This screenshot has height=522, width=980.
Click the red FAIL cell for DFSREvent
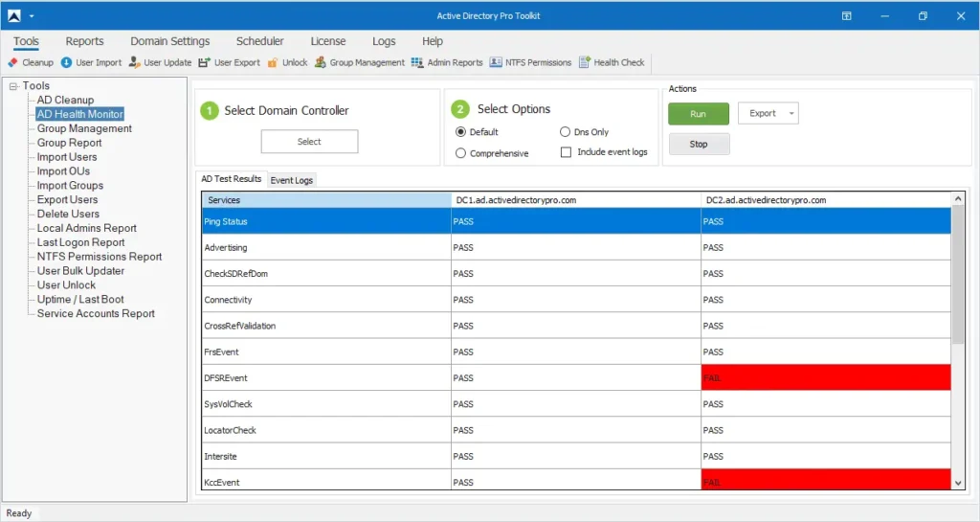826,378
